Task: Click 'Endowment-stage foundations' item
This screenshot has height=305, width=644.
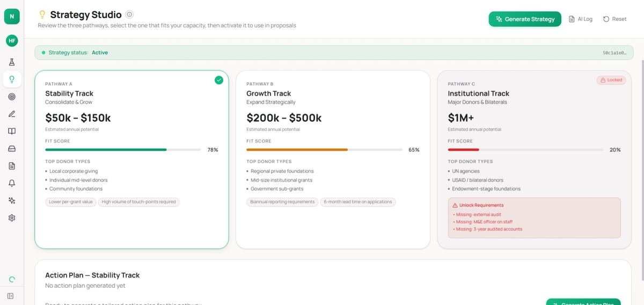Action: [486, 188]
